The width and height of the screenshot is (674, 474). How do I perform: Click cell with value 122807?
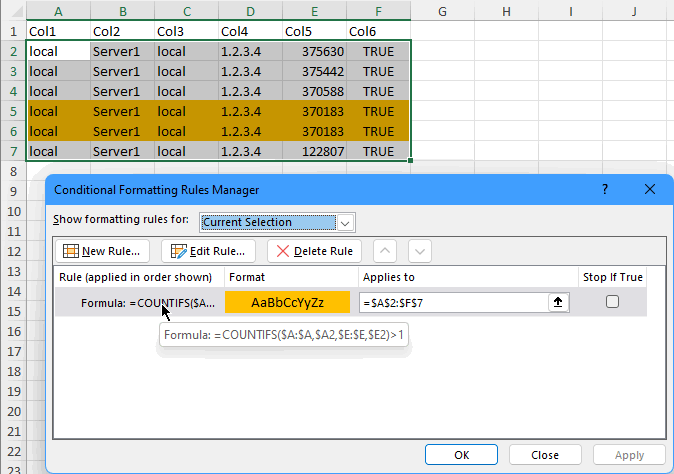coord(314,151)
